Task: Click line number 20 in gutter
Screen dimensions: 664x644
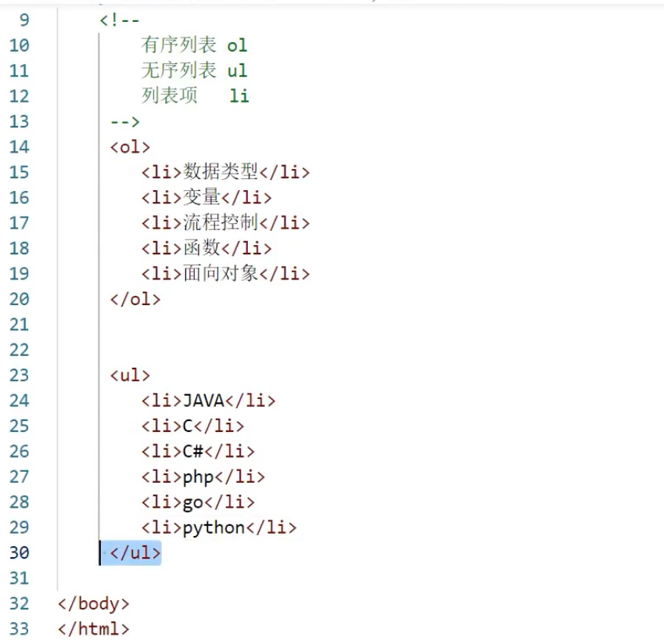Action: (x=20, y=299)
